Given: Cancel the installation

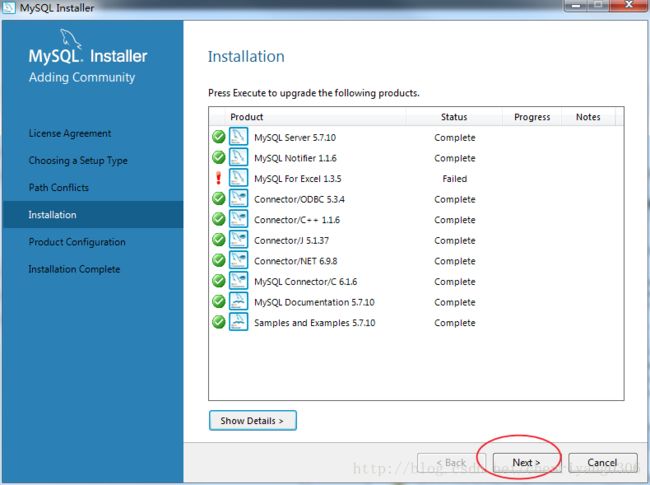Looking at the screenshot, I should tap(602, 462).
